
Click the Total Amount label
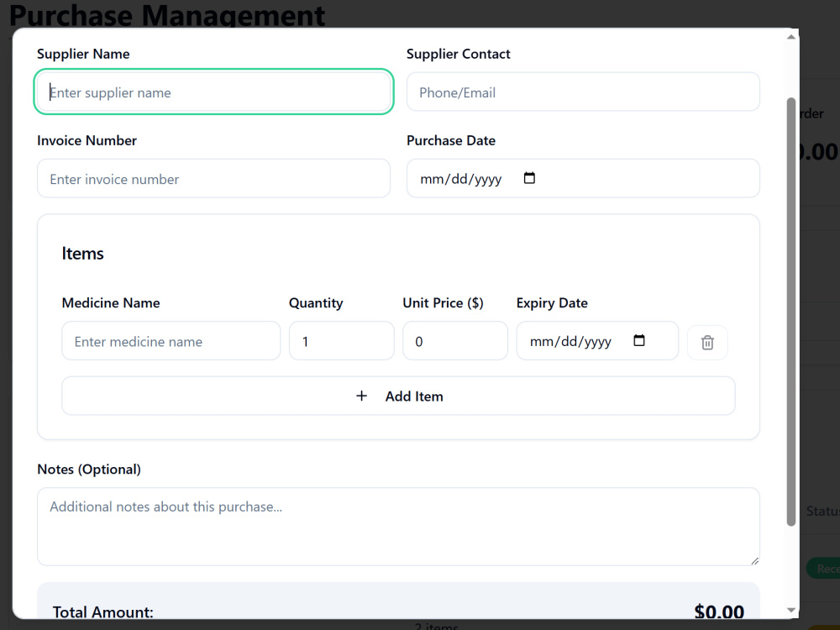pyautogui.click(x=102, y=612)
